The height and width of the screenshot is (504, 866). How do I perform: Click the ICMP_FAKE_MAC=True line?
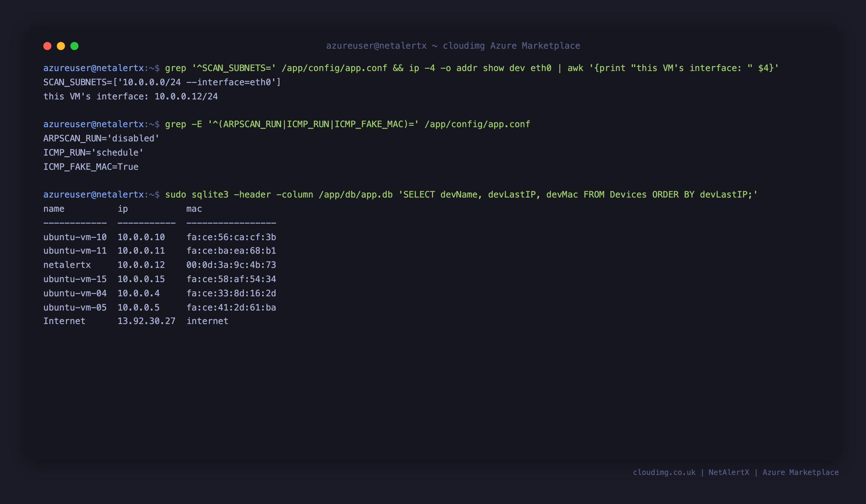coord(91,167)
